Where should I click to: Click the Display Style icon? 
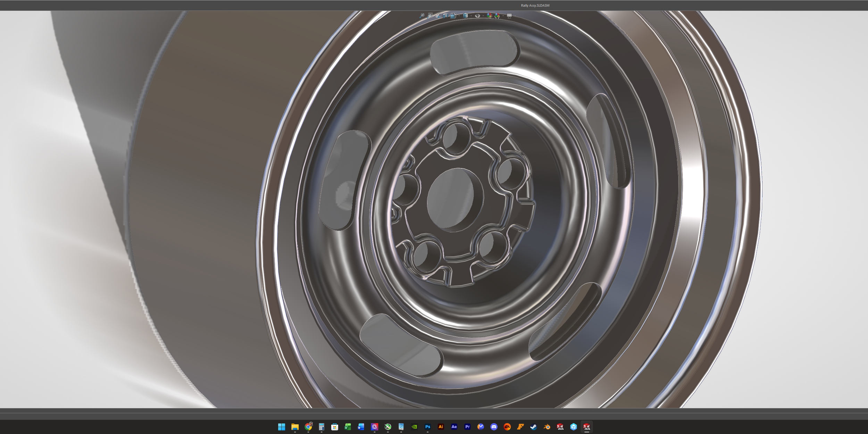466,16
